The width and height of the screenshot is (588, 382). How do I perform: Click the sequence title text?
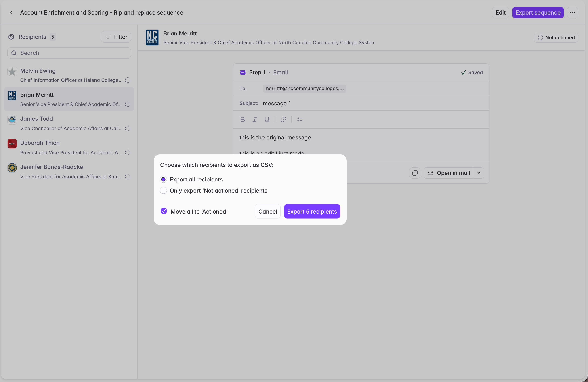tap(102, 12)
